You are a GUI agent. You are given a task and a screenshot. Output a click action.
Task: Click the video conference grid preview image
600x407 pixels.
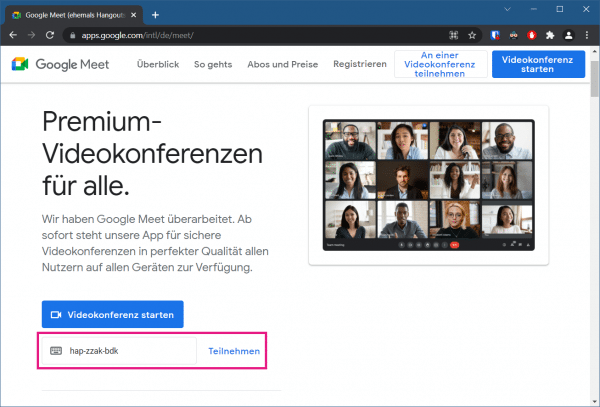click(x=429, y=185)
